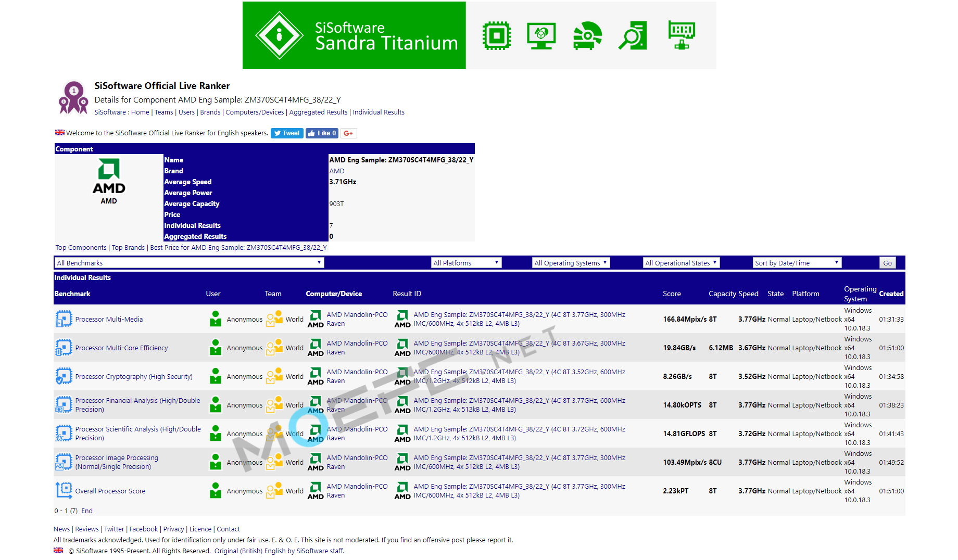This screenshot has height=560, width=958.
Task: Open Teams in the navigation links
Action: 164,112
